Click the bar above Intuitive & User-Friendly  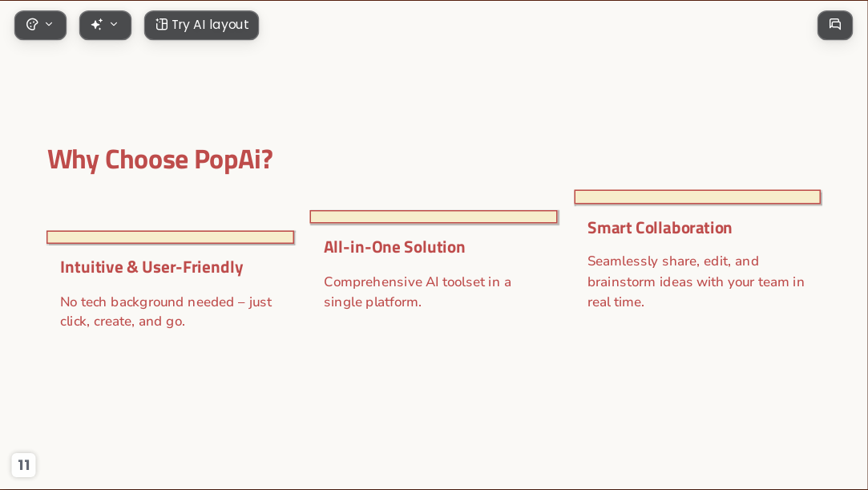click(171, 237)
